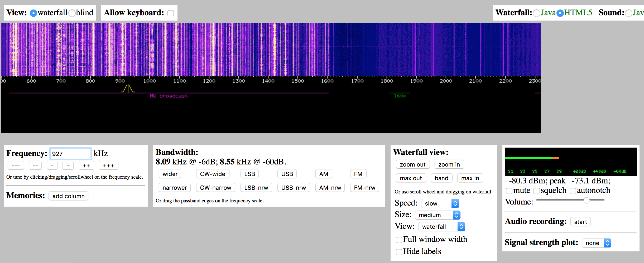Step frequency up with single plus button
The width and height of the screenshot is (644, 263).
click(68, 166)
